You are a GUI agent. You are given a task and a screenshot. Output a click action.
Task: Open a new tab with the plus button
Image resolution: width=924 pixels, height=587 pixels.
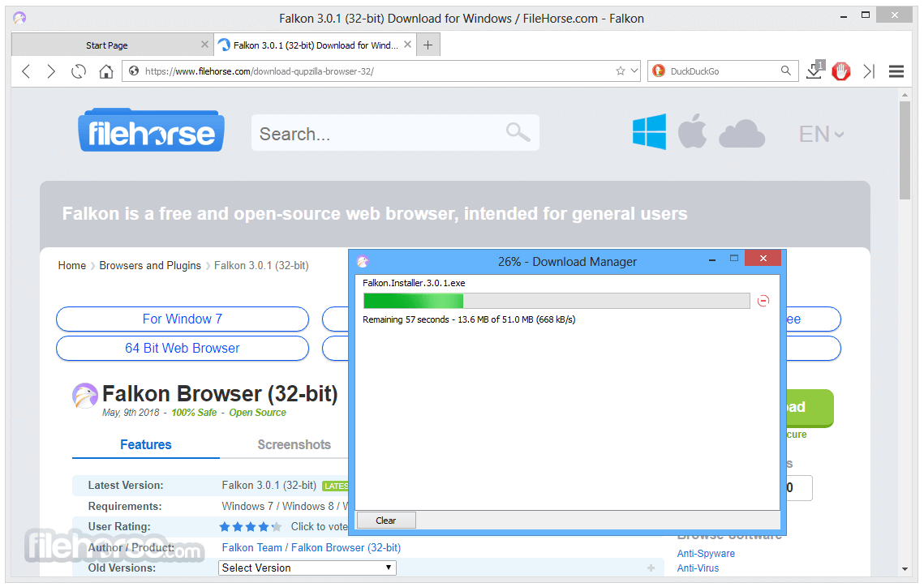[x=428, y=45]
